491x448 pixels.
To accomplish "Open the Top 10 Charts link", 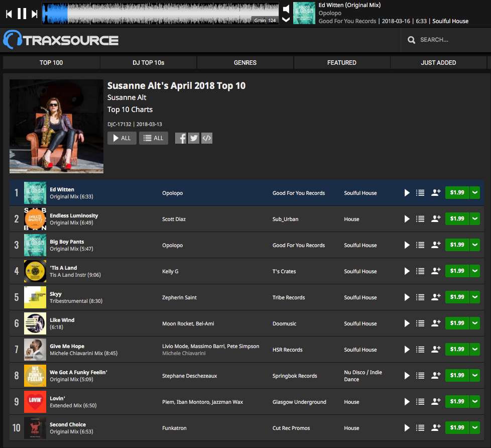I will [130, 109].
